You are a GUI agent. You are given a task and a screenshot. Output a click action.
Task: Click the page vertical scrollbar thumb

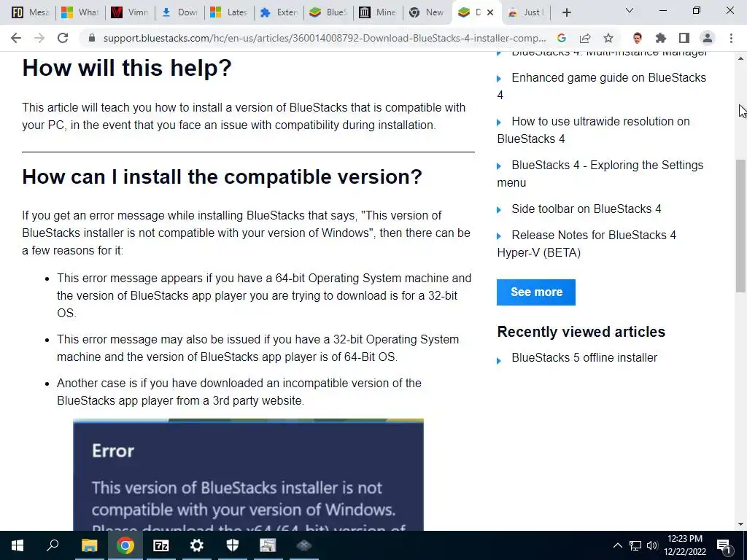point(740,226)
